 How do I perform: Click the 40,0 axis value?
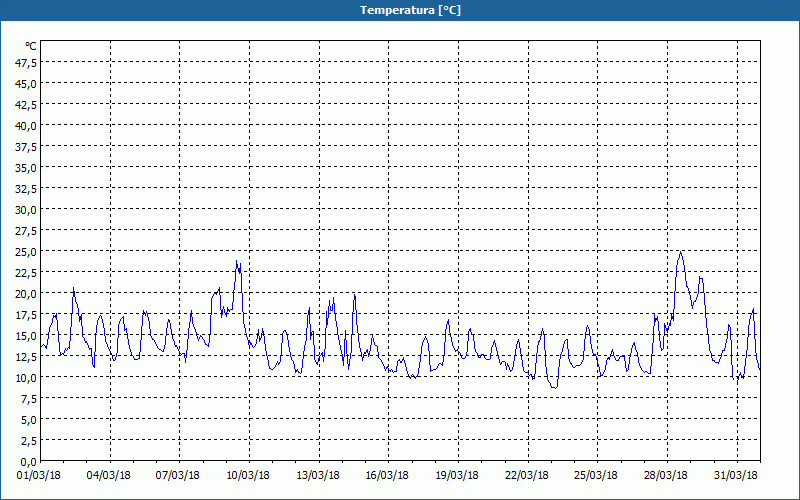(27, 126)
